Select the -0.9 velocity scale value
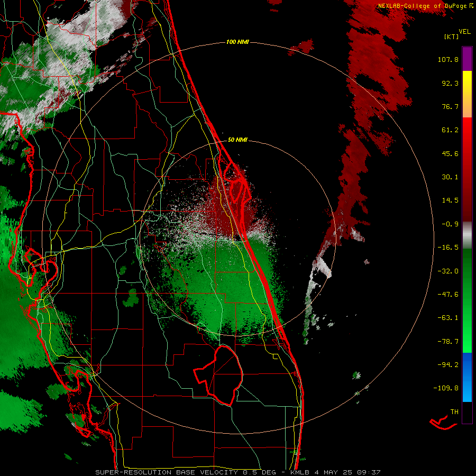 pyautogui.click(x=450, y=224)
